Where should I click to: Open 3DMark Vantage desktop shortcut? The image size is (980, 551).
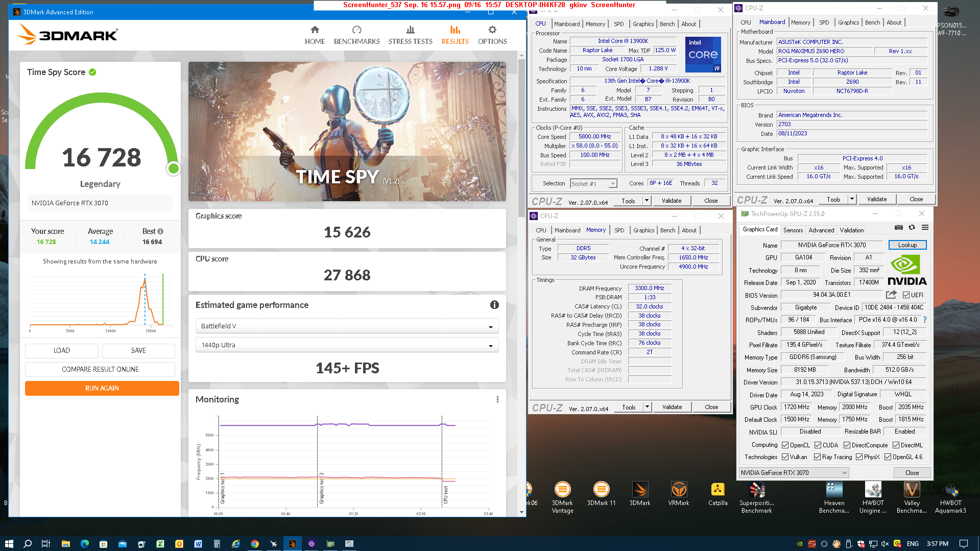tap(562, 497)
